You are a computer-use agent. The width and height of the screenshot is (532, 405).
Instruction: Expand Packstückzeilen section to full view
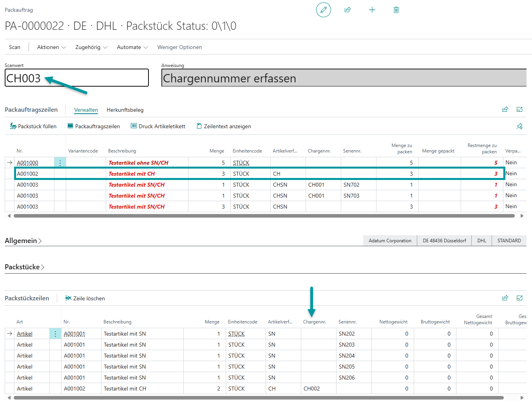(519, 298)
